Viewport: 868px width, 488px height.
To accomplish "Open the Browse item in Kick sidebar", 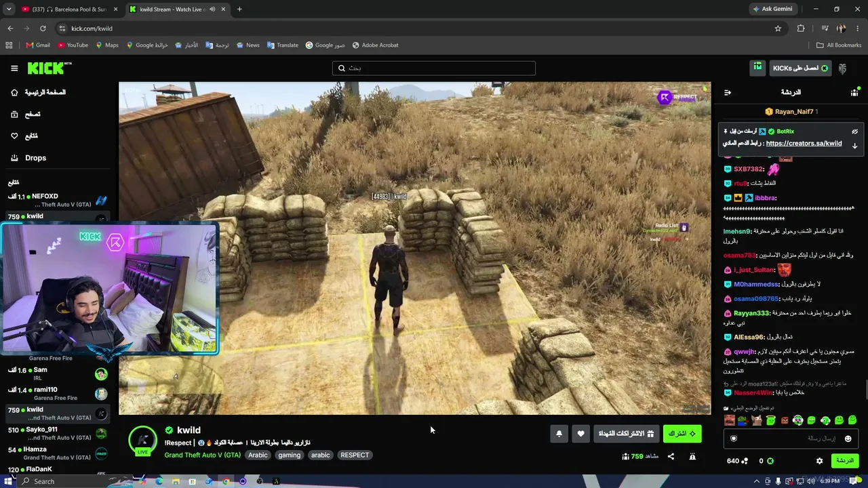I will [25, 114].
